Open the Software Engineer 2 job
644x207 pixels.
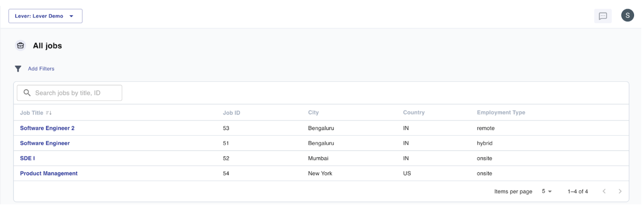(47, 128)
